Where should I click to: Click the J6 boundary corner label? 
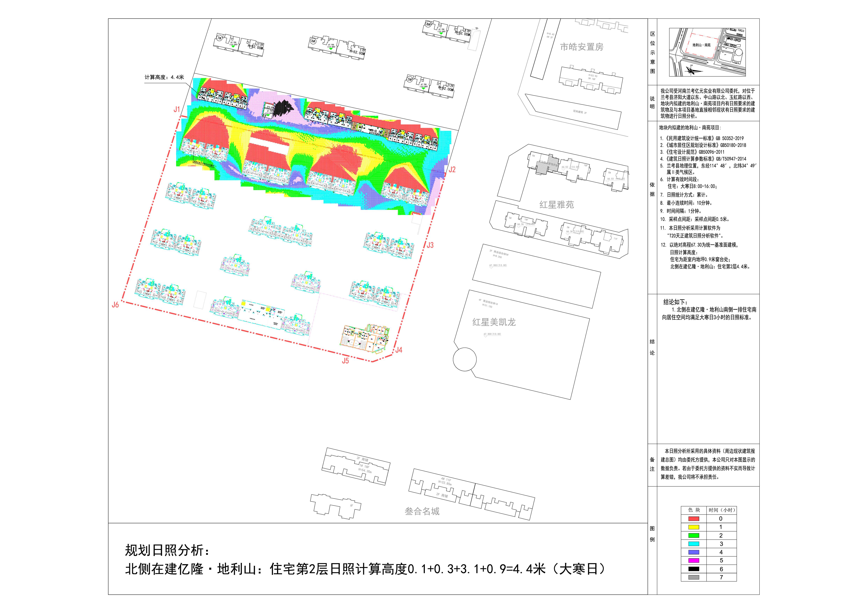point(115,305)
